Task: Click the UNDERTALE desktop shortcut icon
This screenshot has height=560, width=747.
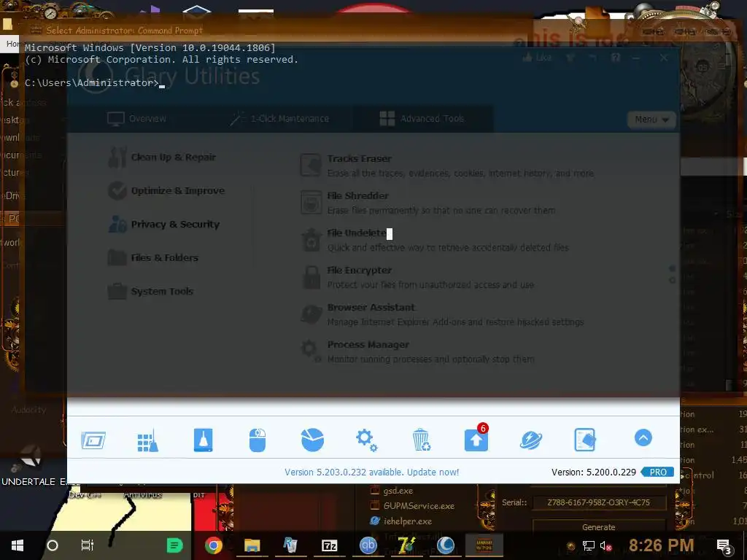Action: click(32, 464)
